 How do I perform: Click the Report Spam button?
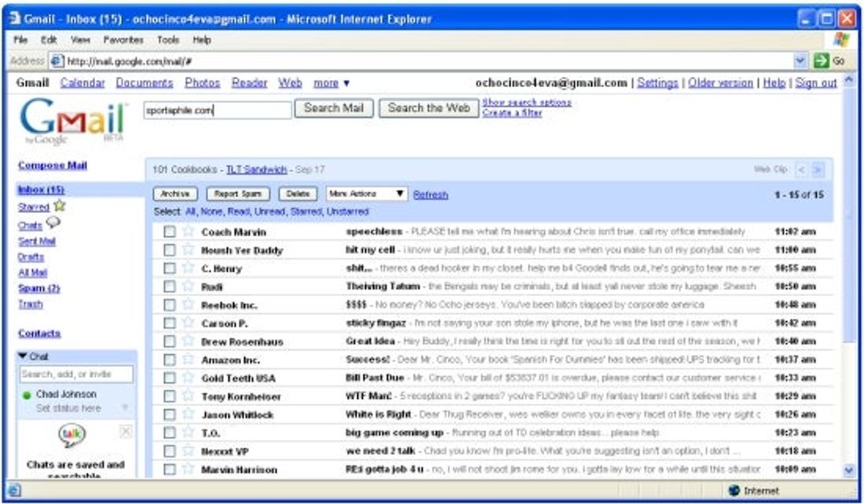238,194
